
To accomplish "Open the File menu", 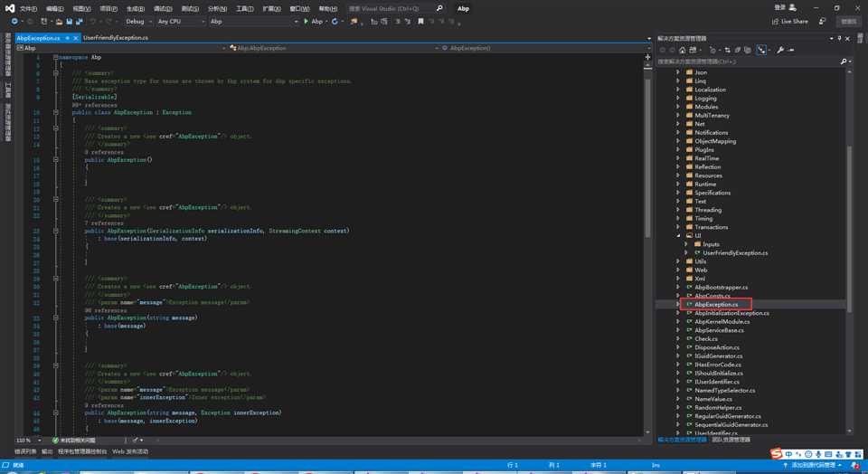I will [x=28, y=8].
